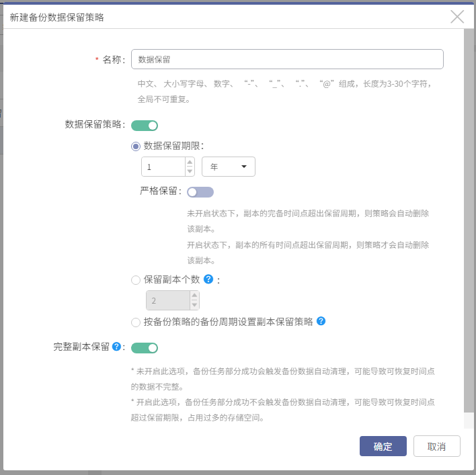Close the 新建备份数据保留策略 dialog

click(457, 17)
